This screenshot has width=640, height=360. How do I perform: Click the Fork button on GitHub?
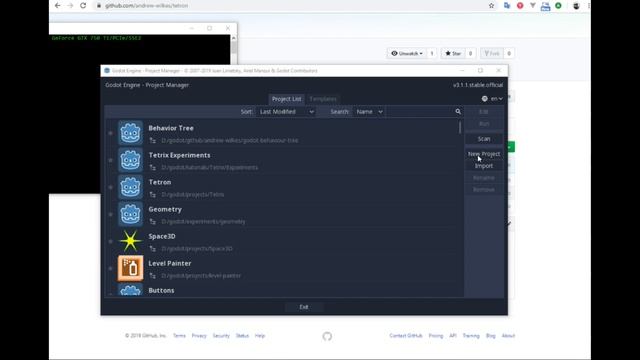[492, 53]
